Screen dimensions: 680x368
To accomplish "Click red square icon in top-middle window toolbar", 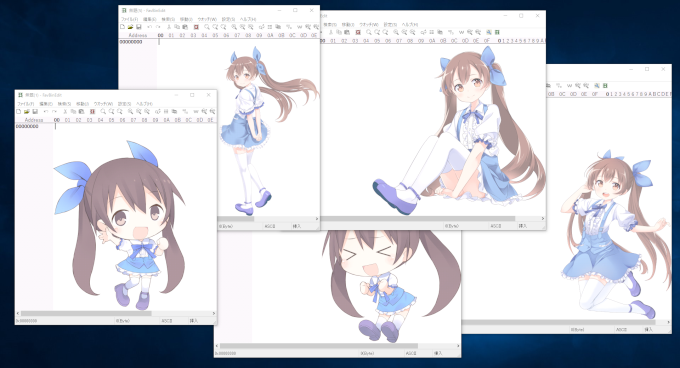I will 196,27.
